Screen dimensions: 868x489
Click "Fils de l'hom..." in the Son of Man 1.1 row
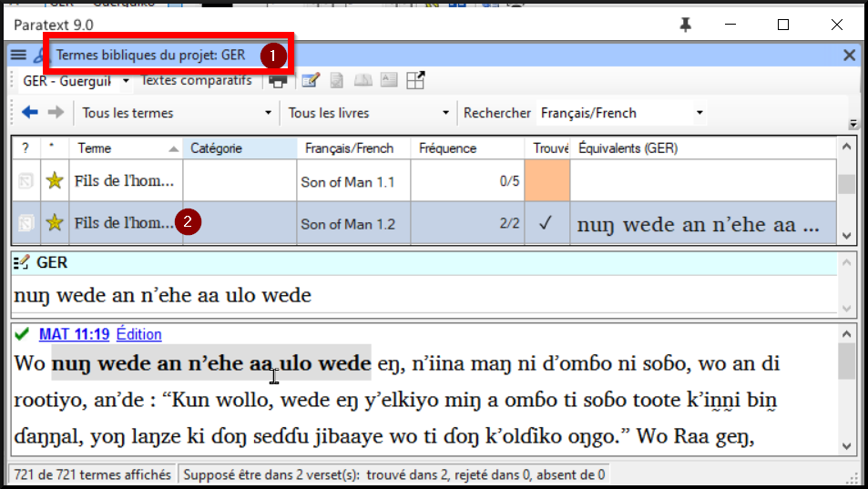click(126, 181)
